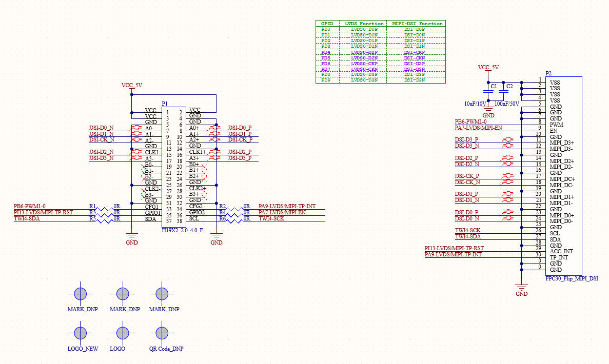Click the H19X2_2.0_4.0_F component label
Viewport: 609px width, 364px height.
point(183,231)
